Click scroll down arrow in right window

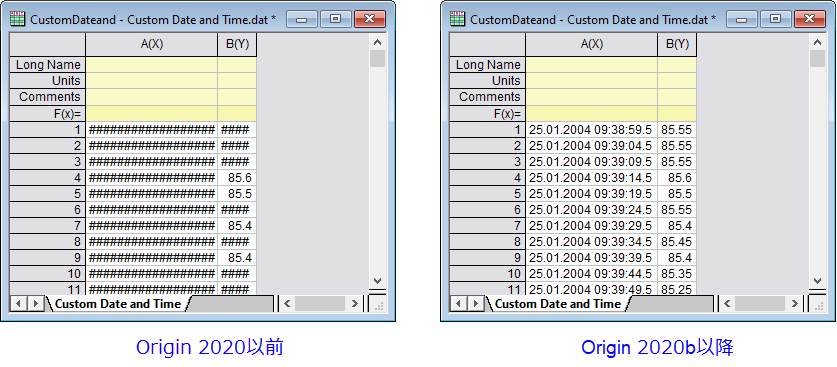tap(817, 281)
